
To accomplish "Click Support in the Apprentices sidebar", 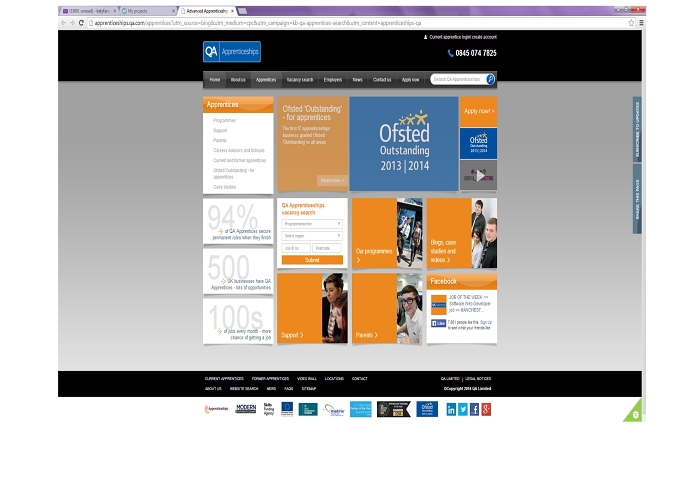I will pyautogui.click(x=220, y=131).
